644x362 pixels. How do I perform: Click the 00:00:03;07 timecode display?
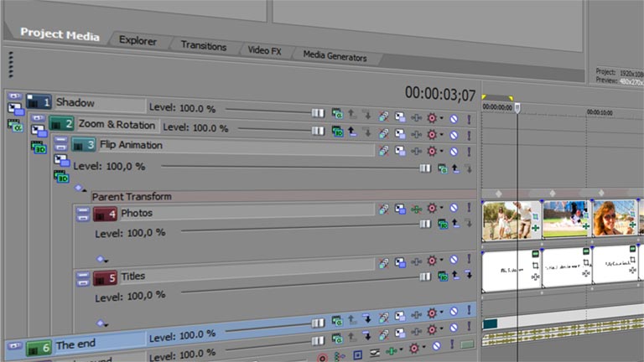(x=440, y=95)
